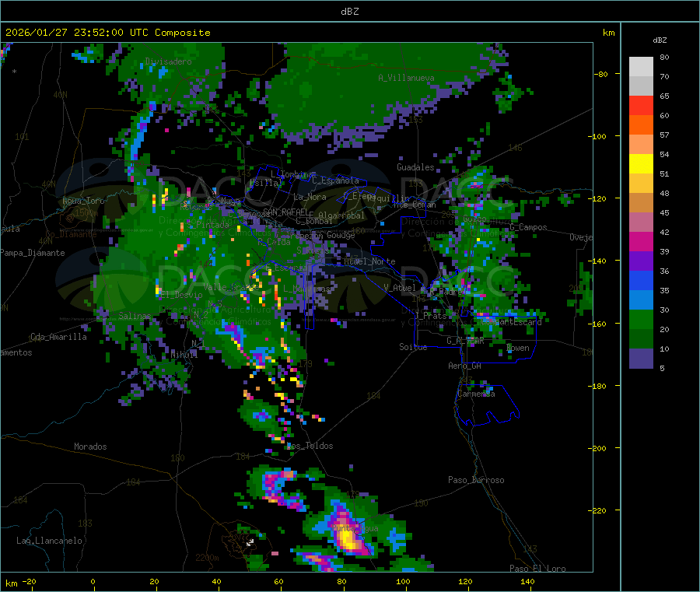Image resolution: width=700 pixels, height=592 pixels.
Task: Click the 140 km tick on the bottom axis
Action: [527, 582]
